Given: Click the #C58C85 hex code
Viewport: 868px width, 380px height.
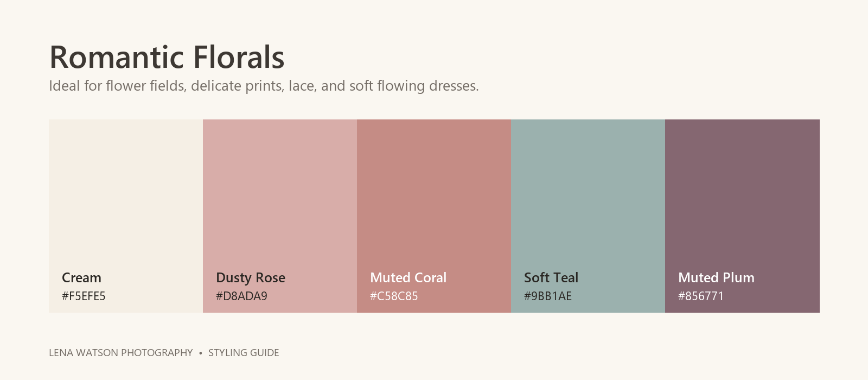Looking at the screenshot, I should [394, 296].
